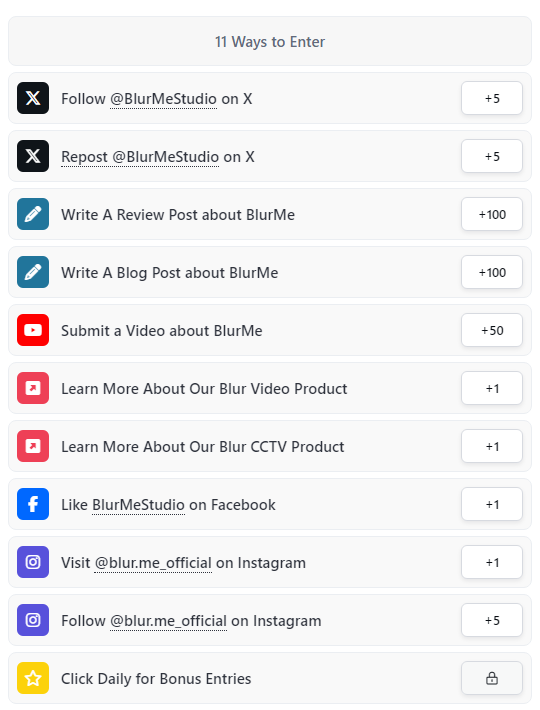The height and width of the screenshot is (710, 540).
Task: Expand the Write A Blog Post about BlurMe entry
Action: pos(270,272)
